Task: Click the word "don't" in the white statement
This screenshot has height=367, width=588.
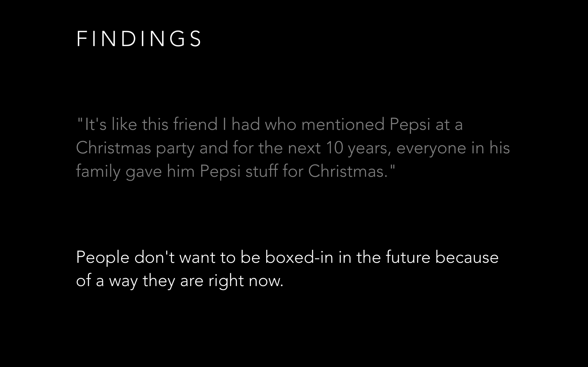Action: tap(154, 257)
